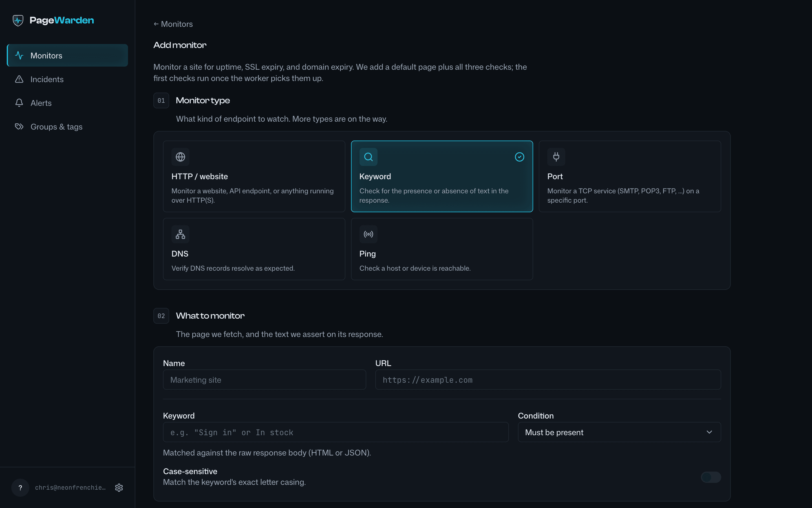Click text Check a host or device is reachable

click(415, 268)
